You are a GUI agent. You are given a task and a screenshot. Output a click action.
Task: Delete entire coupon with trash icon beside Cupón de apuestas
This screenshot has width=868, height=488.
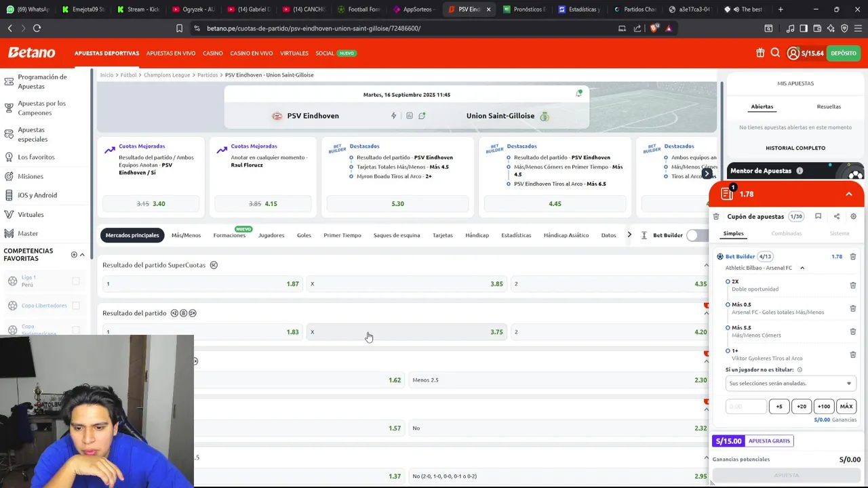(716, 216)
